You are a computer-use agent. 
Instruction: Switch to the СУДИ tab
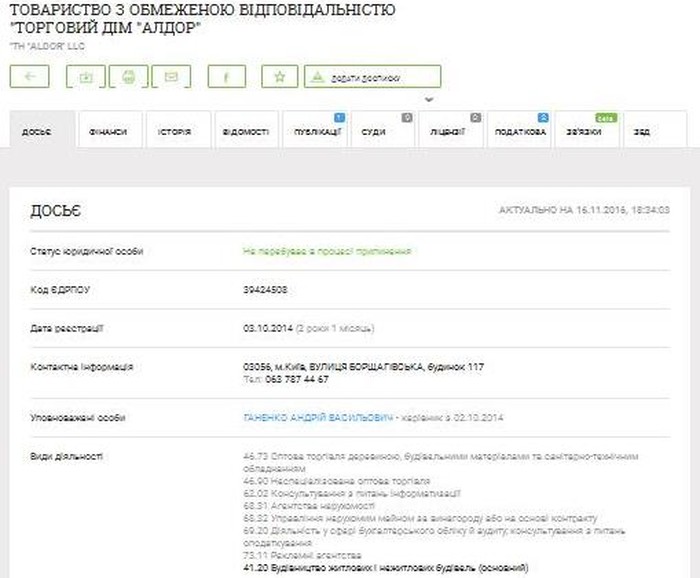(x=383, y=129)
